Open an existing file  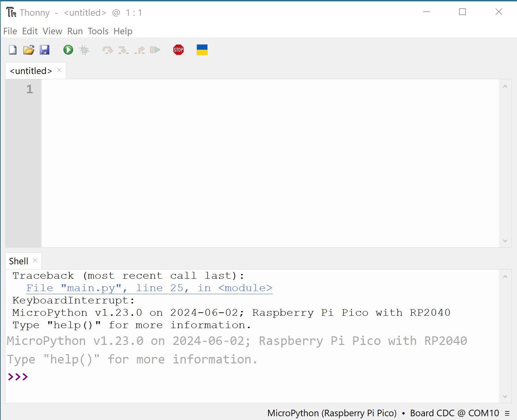click(29, 50)
